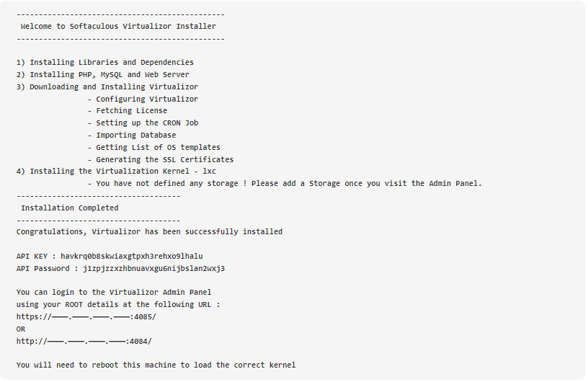Screen dimensions: 588x382
Task: Click the 'Installing the Virtualization Kernel - lxc' line
Action: tap(116, 171)
